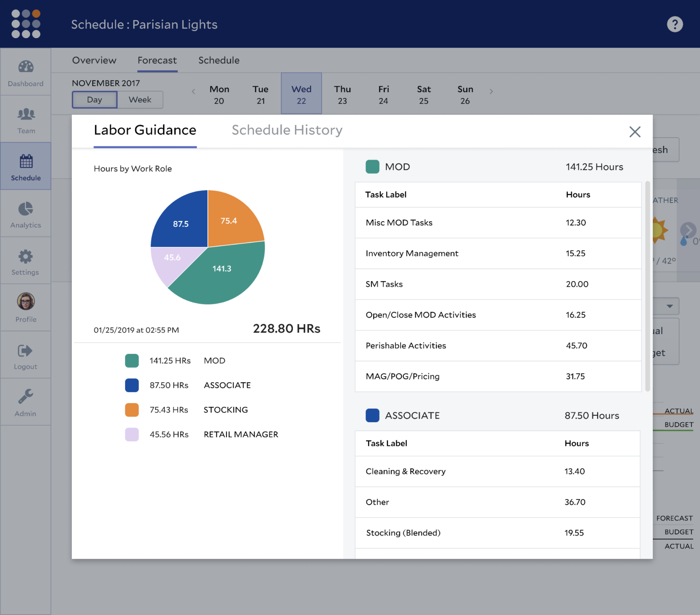Go to the Team section icon
This screenshot has height=615, width=700.
(26, 114)
